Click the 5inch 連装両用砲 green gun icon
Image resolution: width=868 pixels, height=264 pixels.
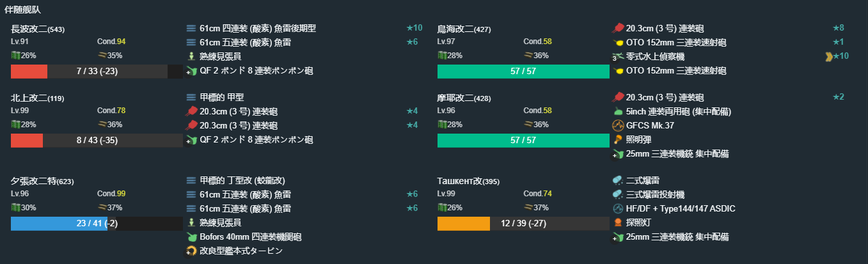pos(618,111)
